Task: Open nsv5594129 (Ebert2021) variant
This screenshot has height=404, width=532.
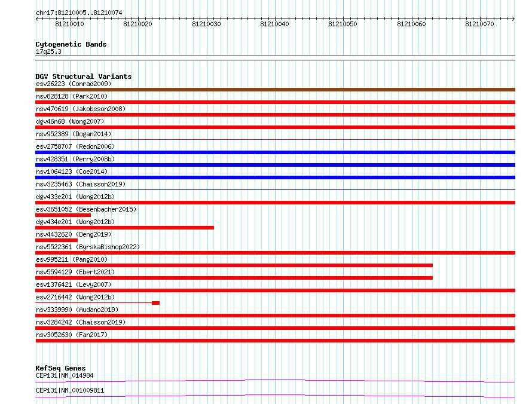Action: click(x=75, y=272)
